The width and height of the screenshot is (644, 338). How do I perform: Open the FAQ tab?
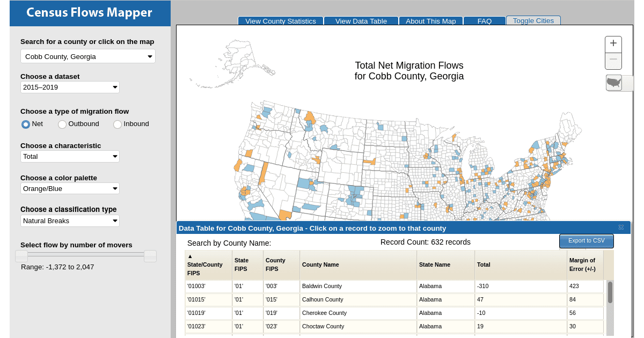tap(485, 21)
